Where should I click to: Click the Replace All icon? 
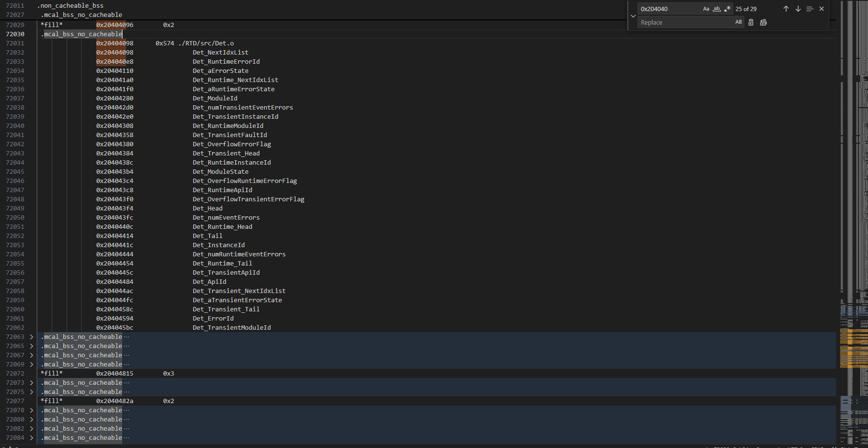click(x=763, y=22)
